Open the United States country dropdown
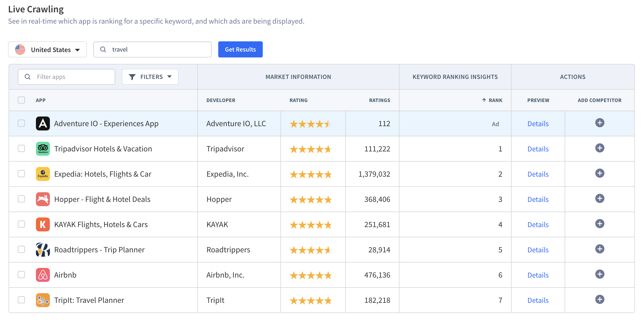 point(47,50)
